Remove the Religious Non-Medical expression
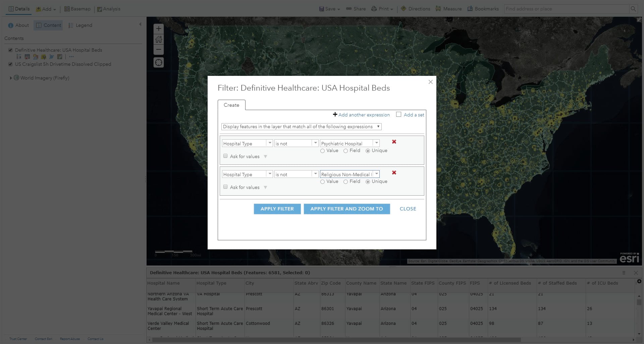 pyautogui.click(x=394, y=173)
